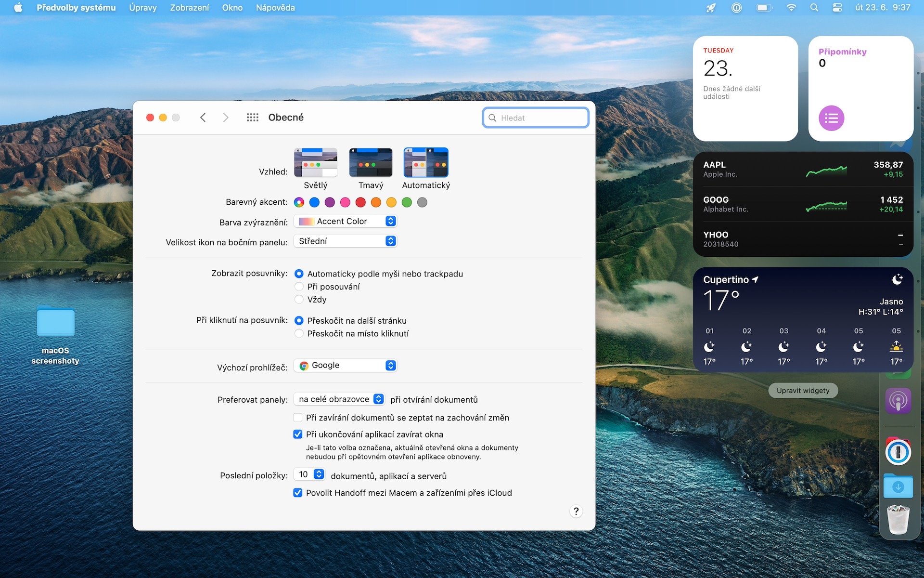Choose the blue accent color
This screenshot has height=578, width=924.
(314, 202)
